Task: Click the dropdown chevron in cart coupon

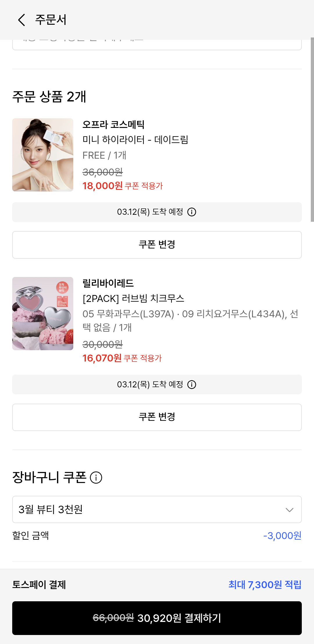Action: pyautogui.click(x=289, y=510)
